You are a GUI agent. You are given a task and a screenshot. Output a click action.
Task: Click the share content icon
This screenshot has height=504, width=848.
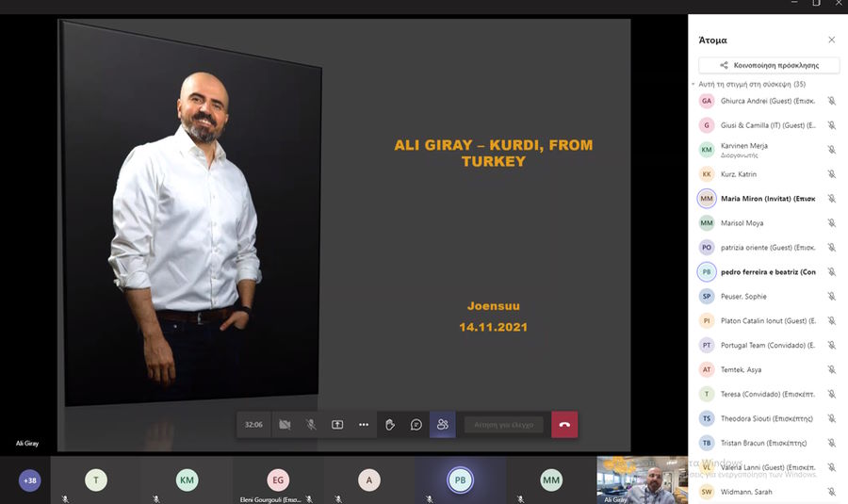click(337, 425)
